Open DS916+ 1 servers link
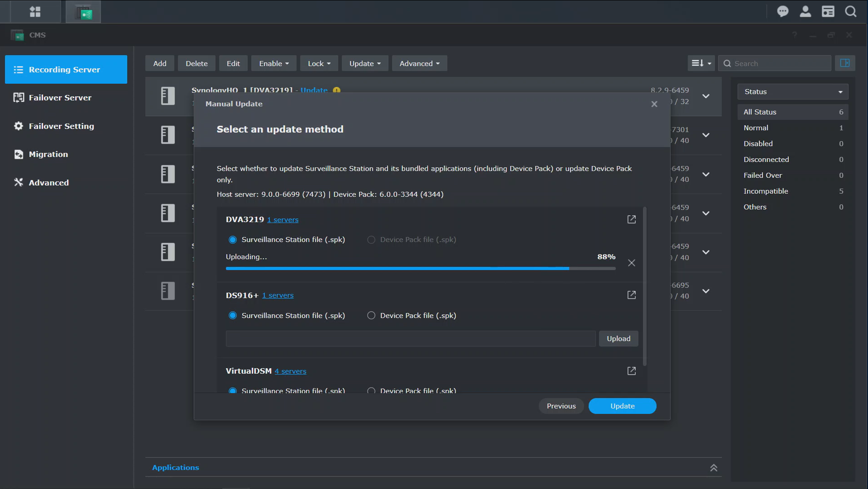868x489 pixels. point(278,295)
